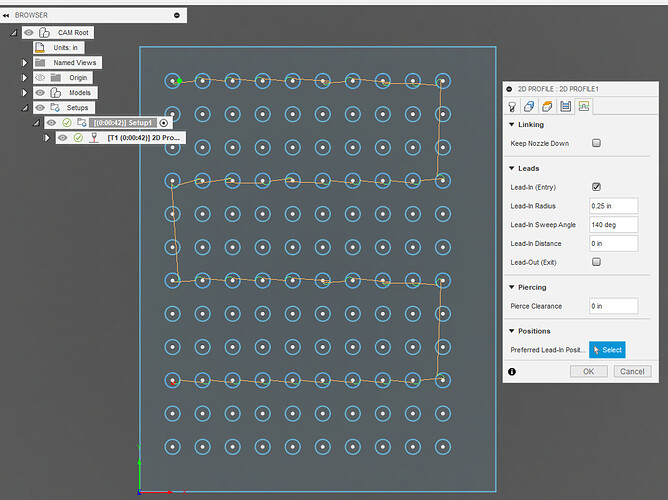The width and height of the screenshot is (668, 500).
Task: Click the Named Views folder icon
Action: coord(40,63)
